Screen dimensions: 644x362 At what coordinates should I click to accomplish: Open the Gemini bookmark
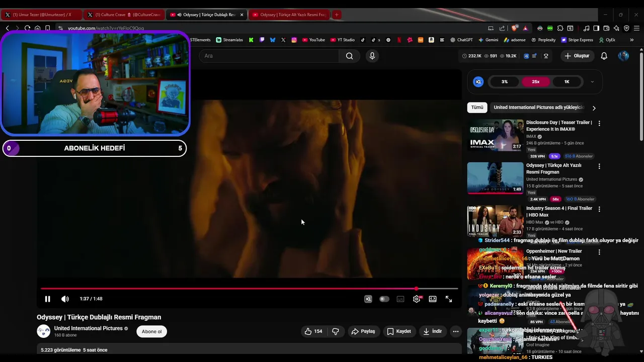tap(489, 40)
